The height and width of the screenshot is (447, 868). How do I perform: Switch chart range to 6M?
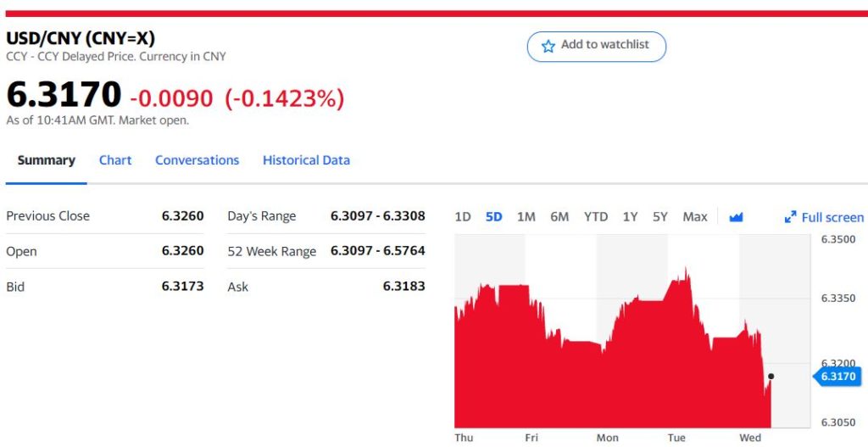559,217
